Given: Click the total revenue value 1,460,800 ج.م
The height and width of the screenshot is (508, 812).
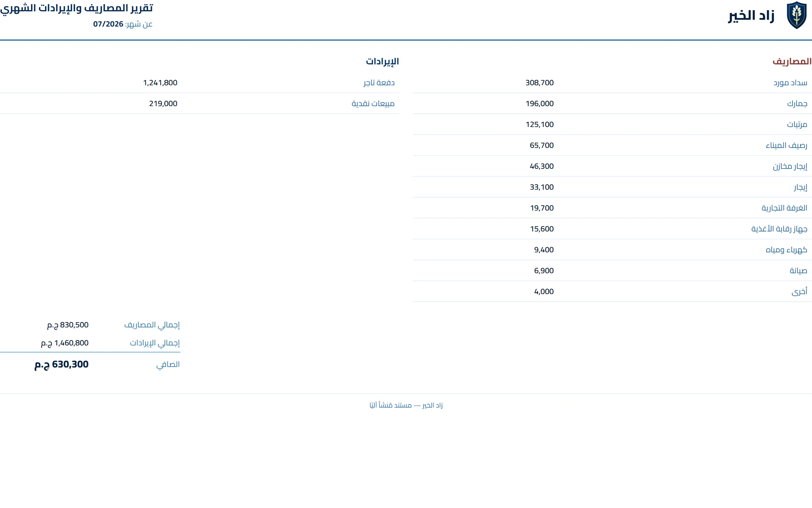Looking at the screenshot, I should (x=65, y=343).
